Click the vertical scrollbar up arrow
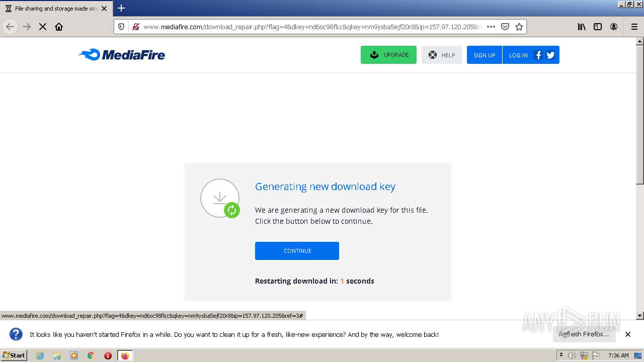Viewport: 644px width, 362px height. [x=640, y=41]
